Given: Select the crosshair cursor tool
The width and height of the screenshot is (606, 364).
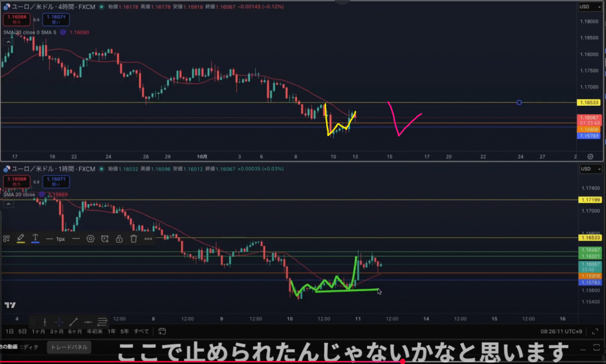Looking at the screenshot, I should tap(59, 322).
